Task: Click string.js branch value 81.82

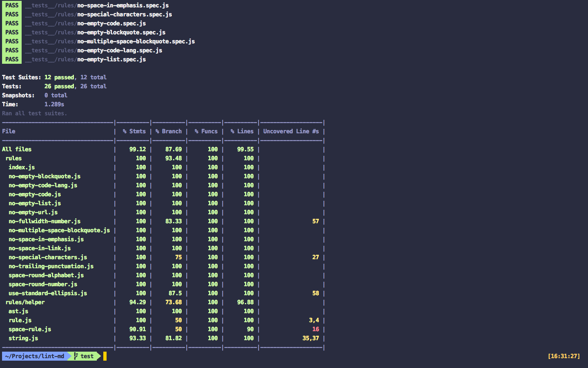Action: coord(174,338)
